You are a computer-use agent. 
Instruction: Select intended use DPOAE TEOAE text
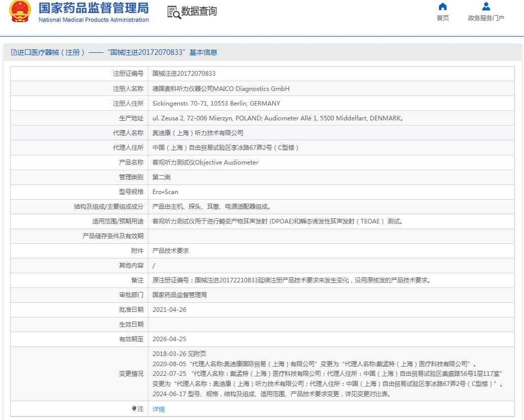[278, 221]
